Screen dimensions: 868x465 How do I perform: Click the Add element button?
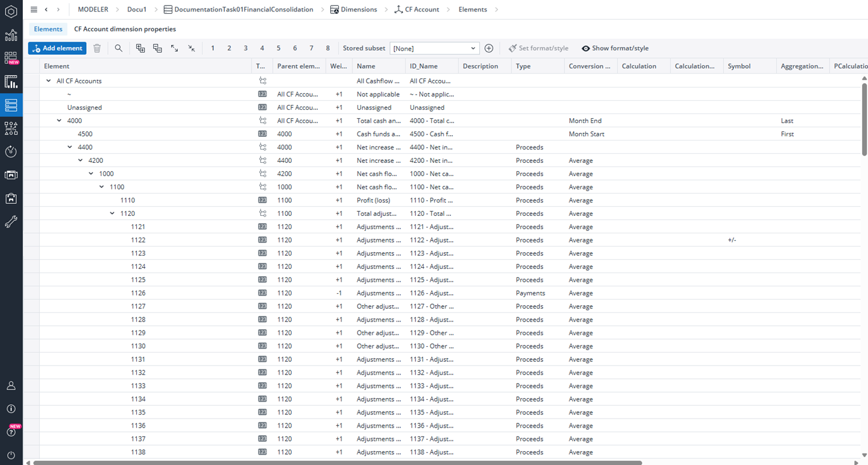point(57,48)
